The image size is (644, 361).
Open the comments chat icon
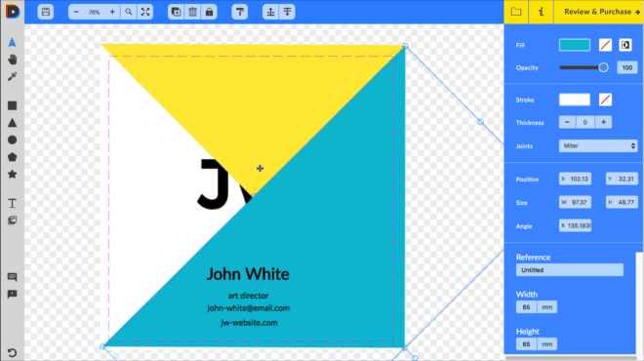pyautogui.click(x=13, y=277)
